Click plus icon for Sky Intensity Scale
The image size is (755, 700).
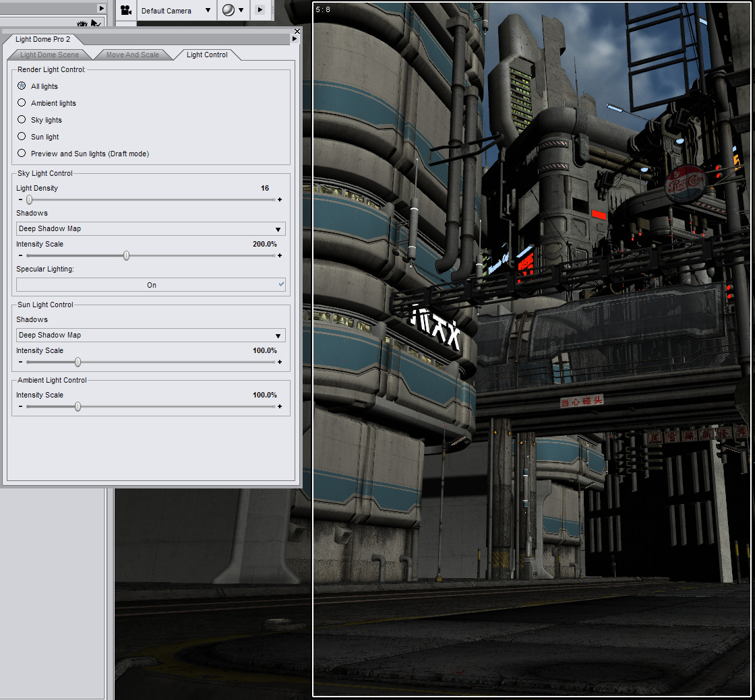(x=280, y=256)
